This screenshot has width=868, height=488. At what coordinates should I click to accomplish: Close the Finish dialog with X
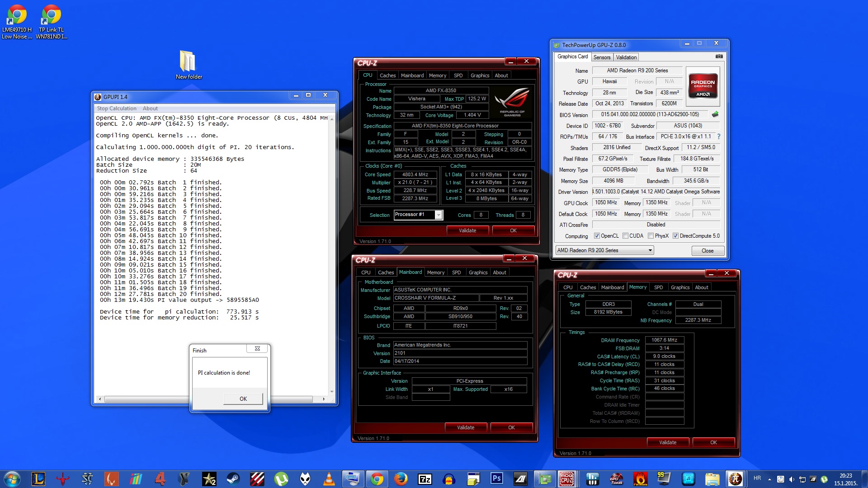click(x=257, y=348)
